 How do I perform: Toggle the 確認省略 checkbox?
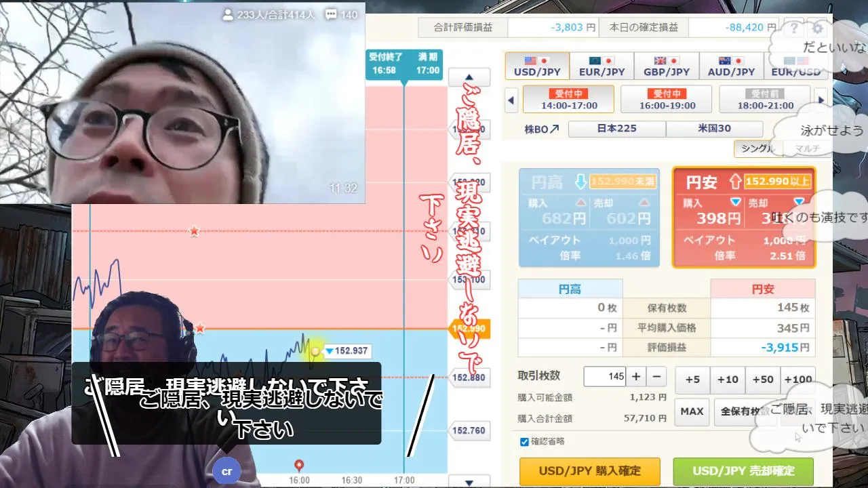point(524,442)
